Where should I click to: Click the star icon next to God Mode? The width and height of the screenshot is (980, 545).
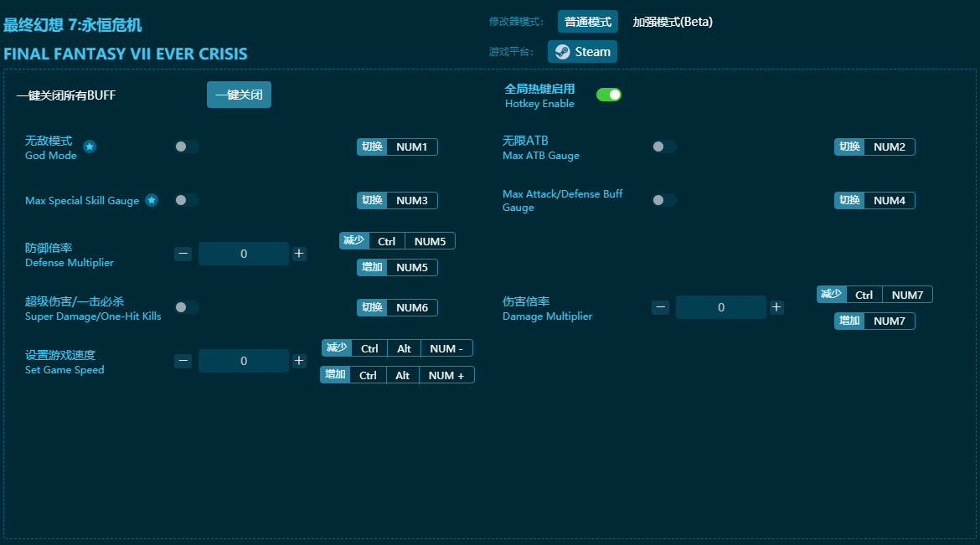[x=90, y=147]
